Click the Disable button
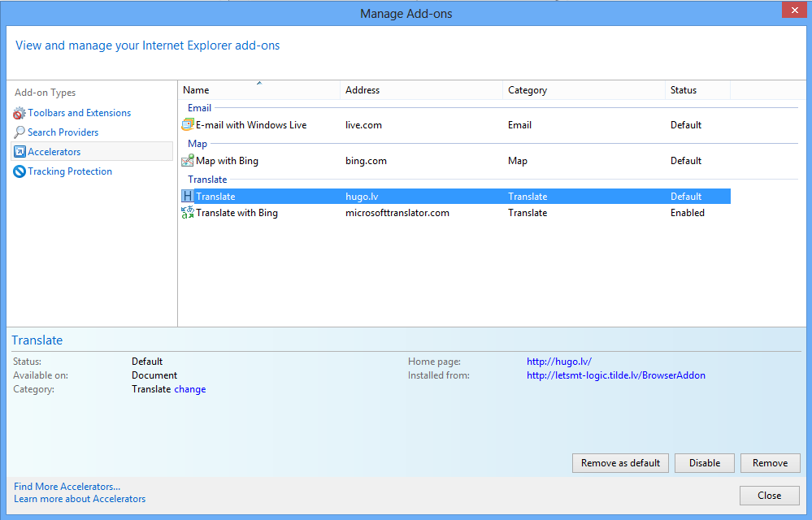 pos(704,463)
